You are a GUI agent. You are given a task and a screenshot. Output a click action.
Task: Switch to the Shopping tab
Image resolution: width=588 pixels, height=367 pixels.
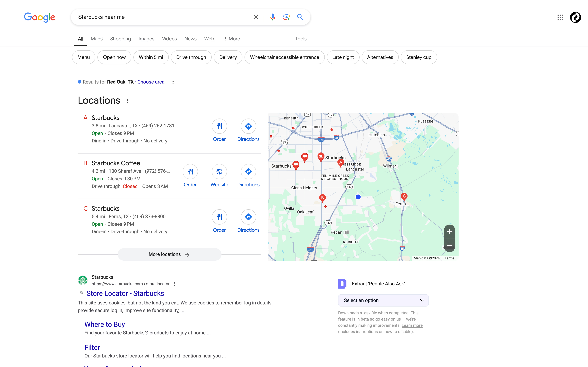tap(120, 39)
